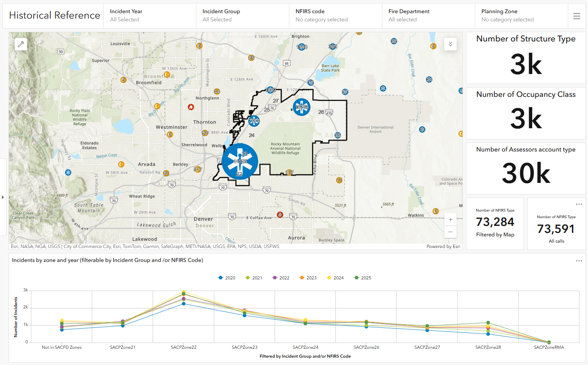Toggle the 2023 series in legend
This screenshot has width=588, height=365.
pyautogui.click(x=308, y=278)
